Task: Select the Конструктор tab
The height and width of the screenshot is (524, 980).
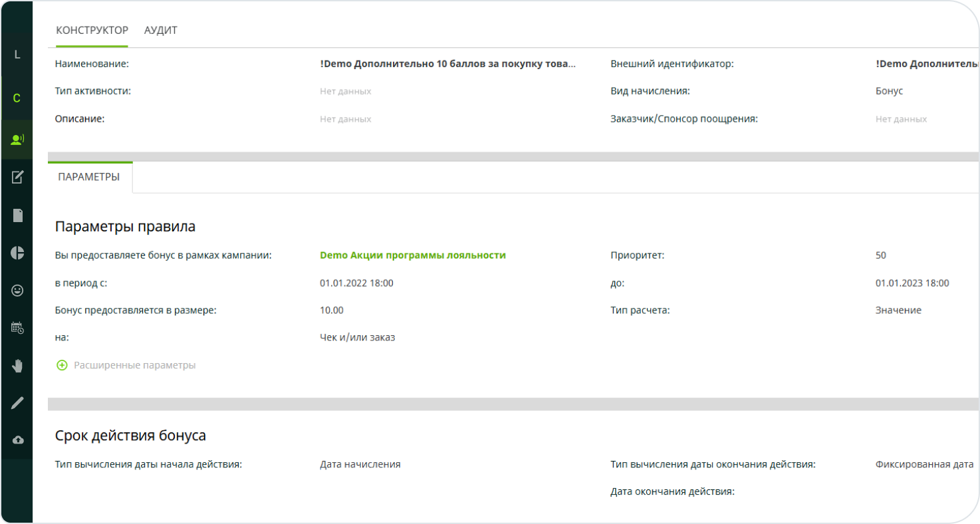Action: 92,31
